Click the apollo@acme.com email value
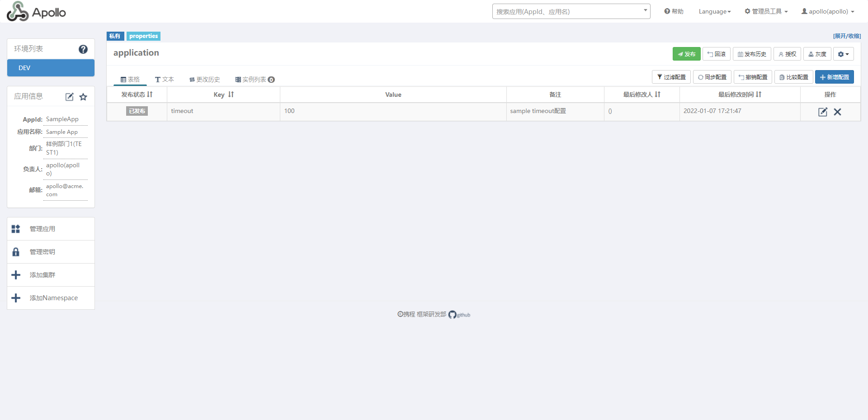 click(x=65, y=190)
